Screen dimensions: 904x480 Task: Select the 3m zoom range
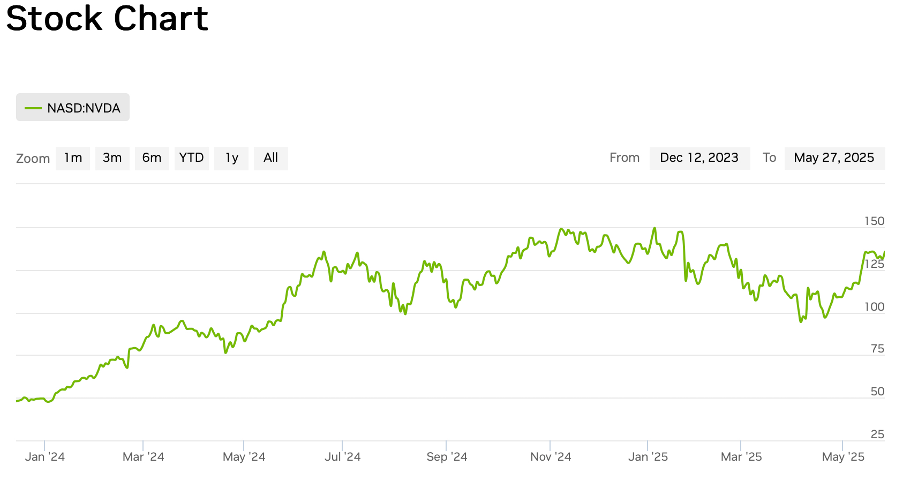click(x=112, y=158)
